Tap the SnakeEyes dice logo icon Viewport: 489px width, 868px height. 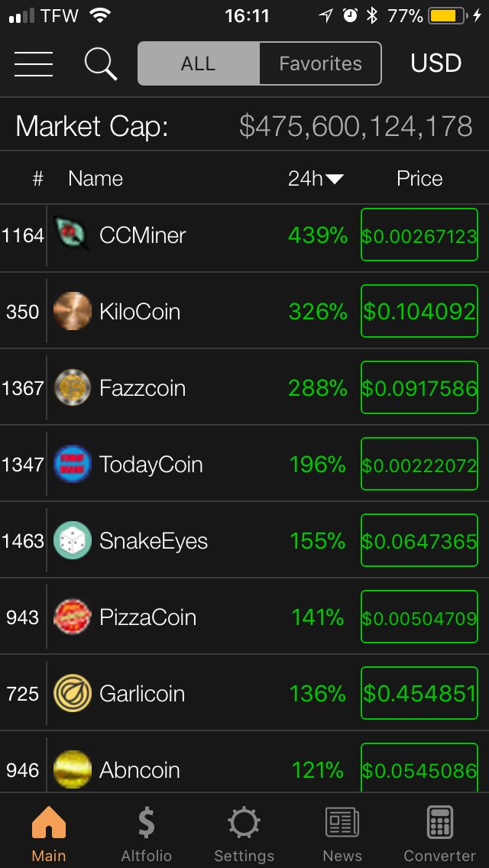point(73,540)
